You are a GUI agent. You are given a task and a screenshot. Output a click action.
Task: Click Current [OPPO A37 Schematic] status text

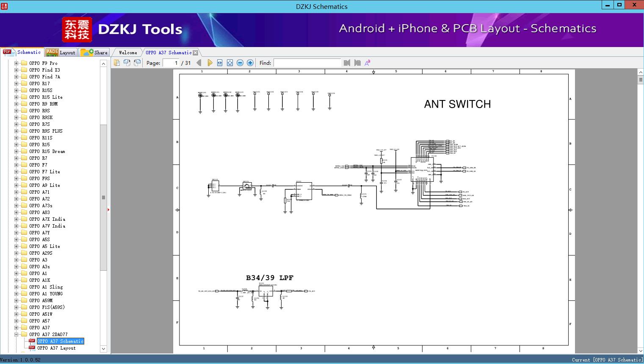tap(607, 360)
